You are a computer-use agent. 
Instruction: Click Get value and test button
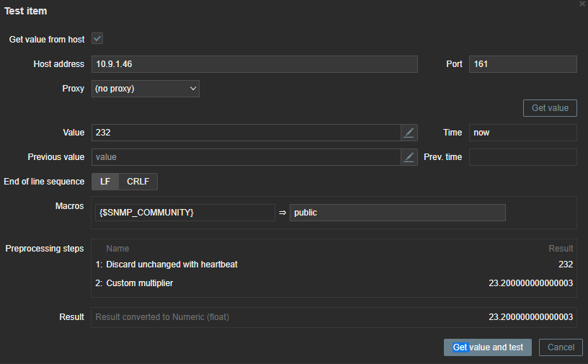tap(488, 347)
